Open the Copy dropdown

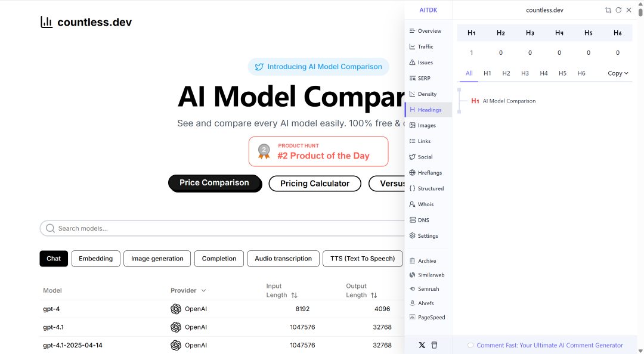pos(618,73)
